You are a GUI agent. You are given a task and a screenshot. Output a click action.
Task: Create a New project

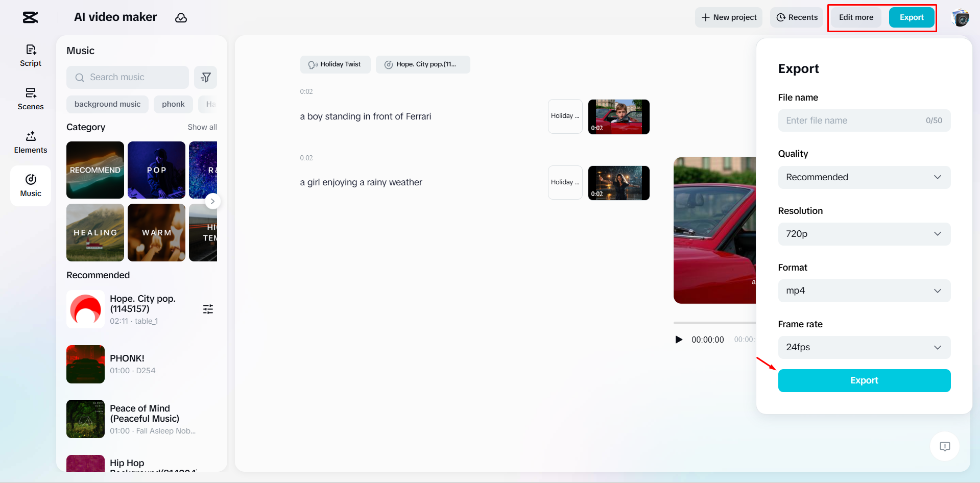click(x=729, y=17)
